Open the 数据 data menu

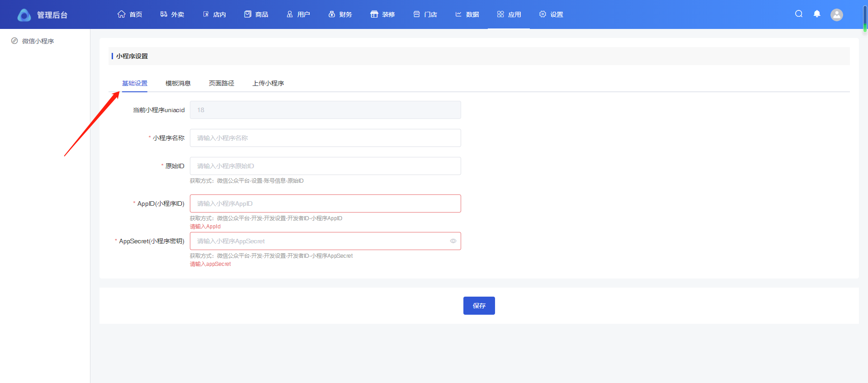[467, 14]
